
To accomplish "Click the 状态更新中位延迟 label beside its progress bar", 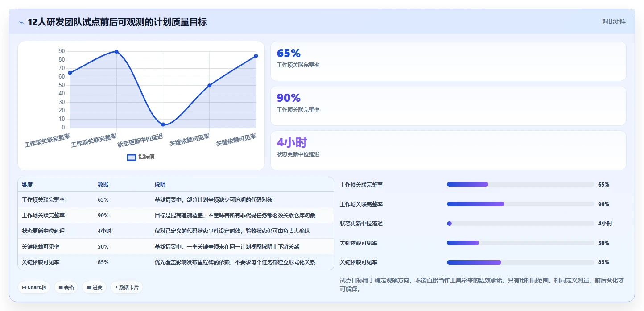I will (x=361, y=224).
